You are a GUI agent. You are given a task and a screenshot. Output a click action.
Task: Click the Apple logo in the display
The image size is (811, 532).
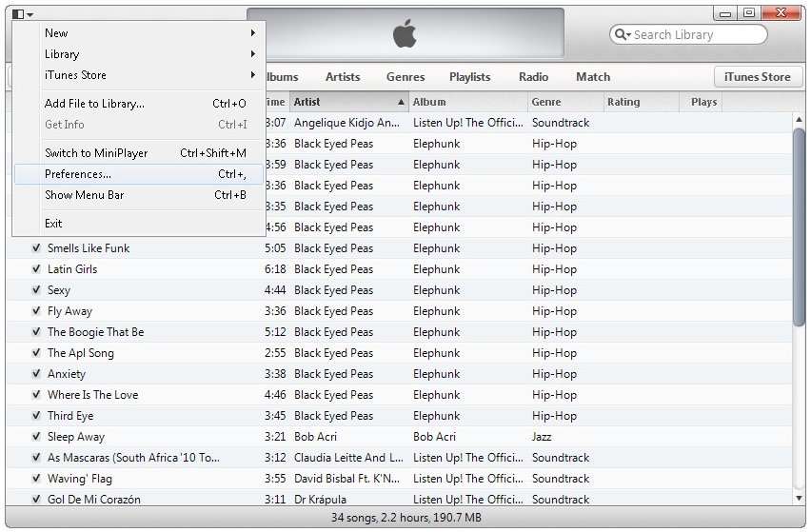coord(405,33)
